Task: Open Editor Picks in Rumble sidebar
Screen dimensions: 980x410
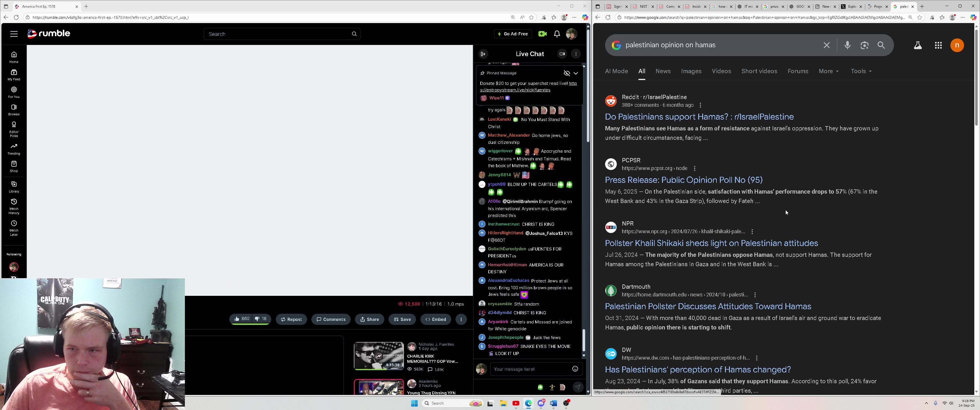Action: (14, 129)
